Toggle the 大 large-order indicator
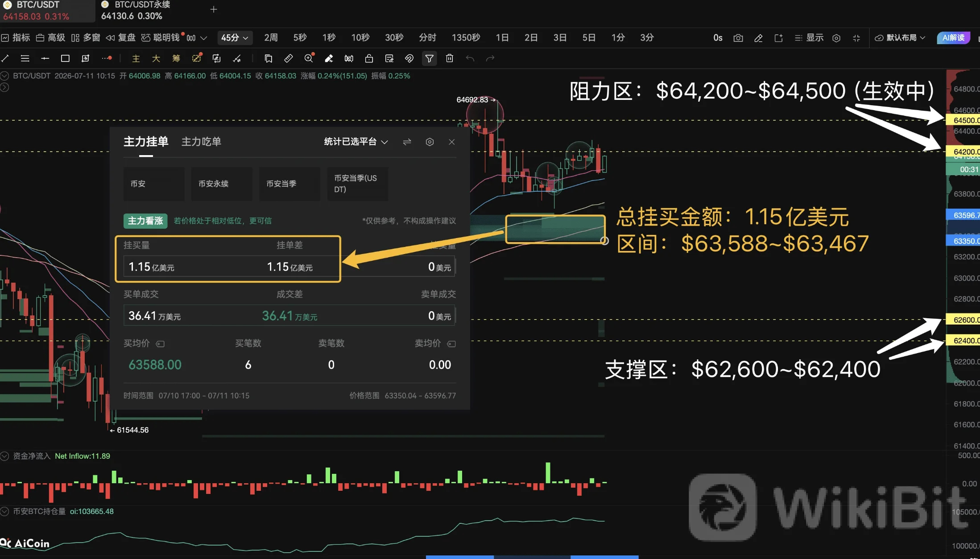The height and width of the screenshot is (559, 980). 156,58
